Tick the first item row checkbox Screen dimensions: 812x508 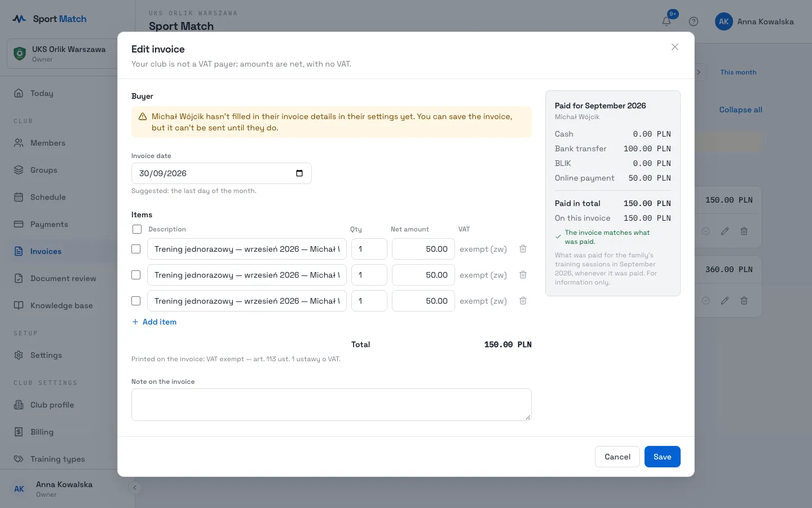click(136, 249)
